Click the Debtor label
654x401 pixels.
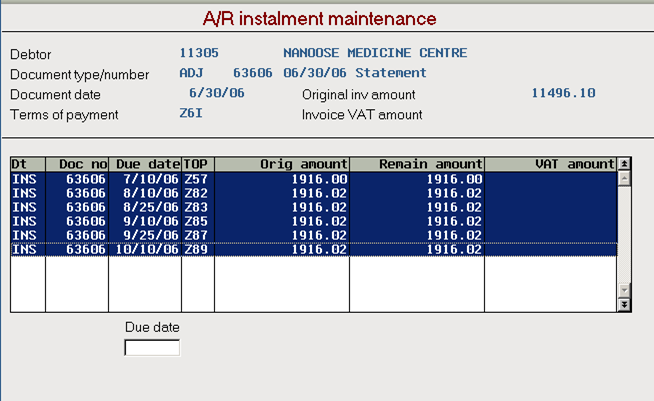(30, 54)
